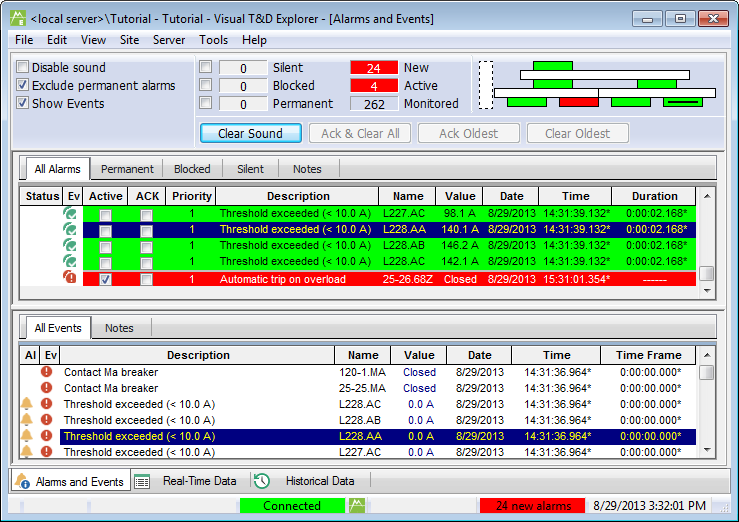Screen dimensions: 739x522
Task: Click the event icon in L227.AC alarm row
Action: pos(70,213)
